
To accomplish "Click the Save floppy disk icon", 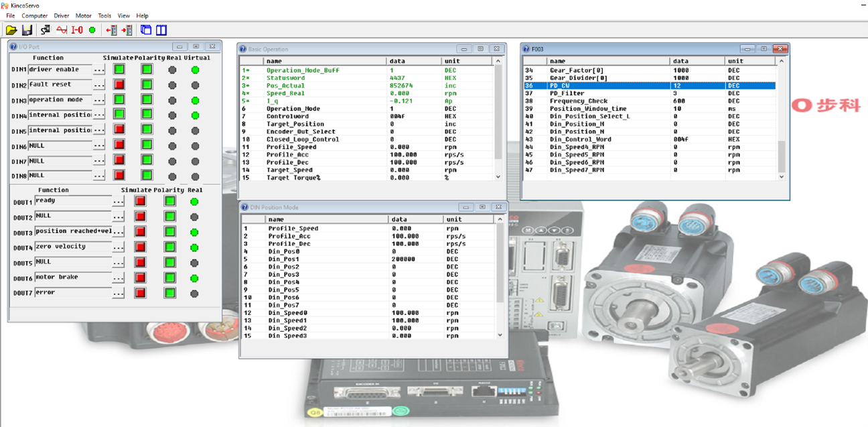I will click(x=27, y=30).
